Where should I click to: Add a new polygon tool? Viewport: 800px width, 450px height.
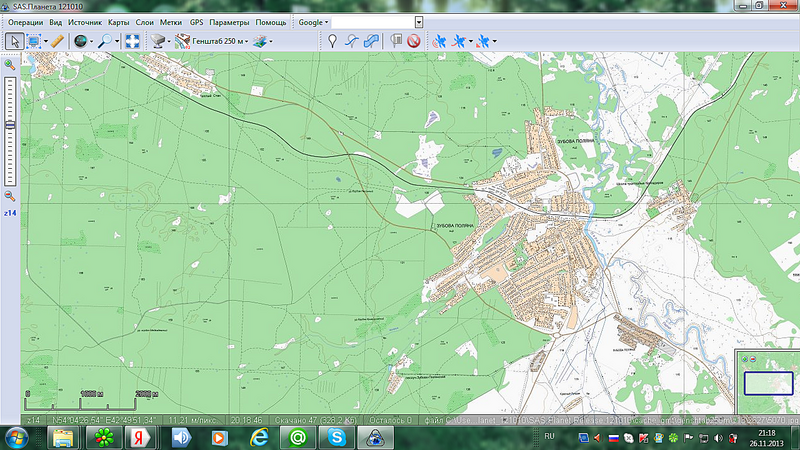tap(371, 41)
